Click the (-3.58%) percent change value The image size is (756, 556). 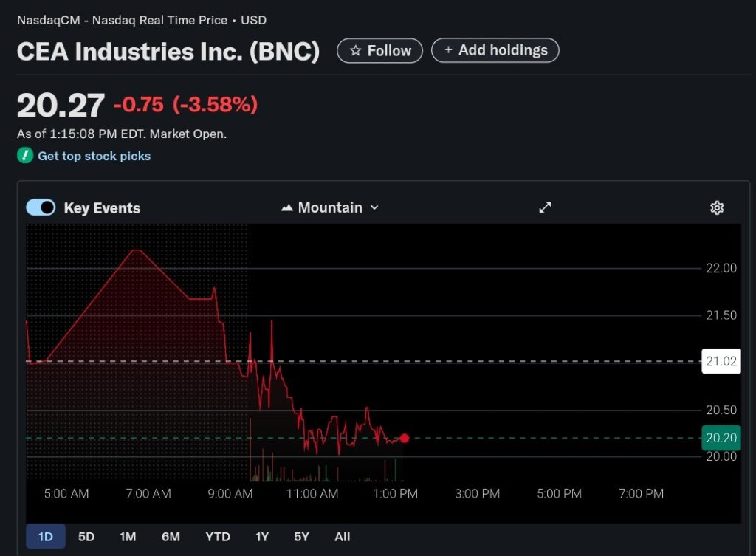pyautogui.click(x=215, y=105)
